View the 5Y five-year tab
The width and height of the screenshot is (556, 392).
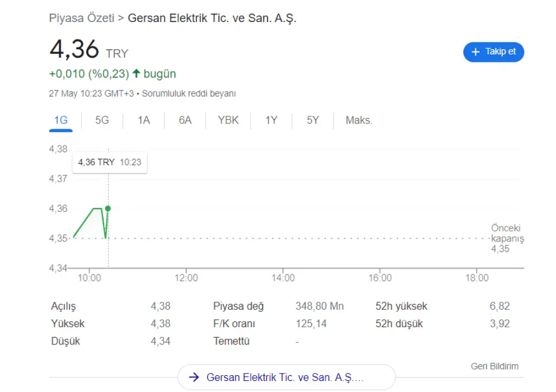click(x=313, y=120)
